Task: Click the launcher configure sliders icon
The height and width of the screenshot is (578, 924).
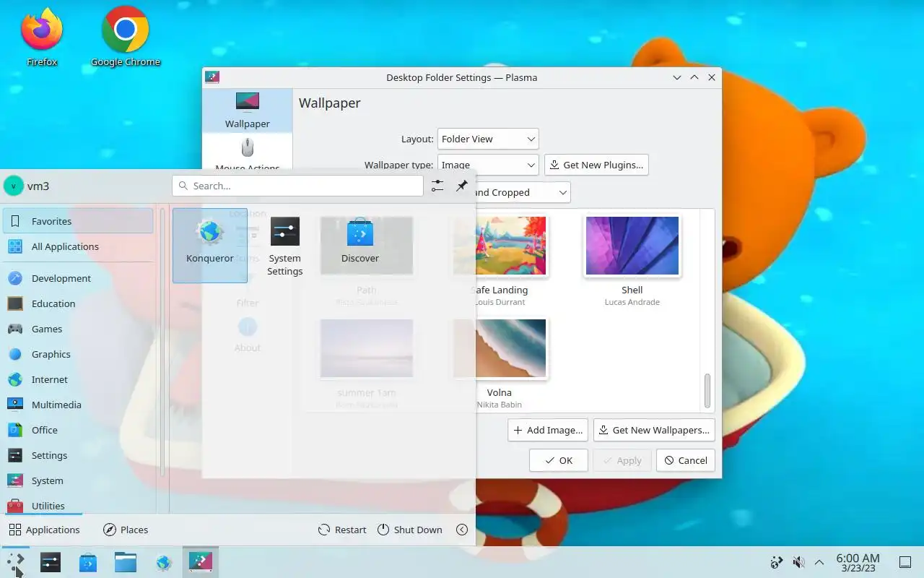Action: pyautogui.click(x=437, y=186)
